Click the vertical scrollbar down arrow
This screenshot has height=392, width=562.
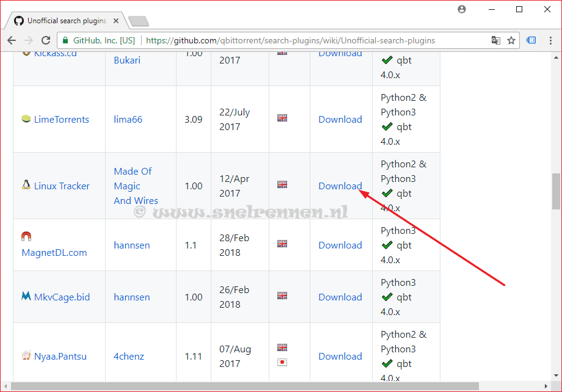point(556,376)
